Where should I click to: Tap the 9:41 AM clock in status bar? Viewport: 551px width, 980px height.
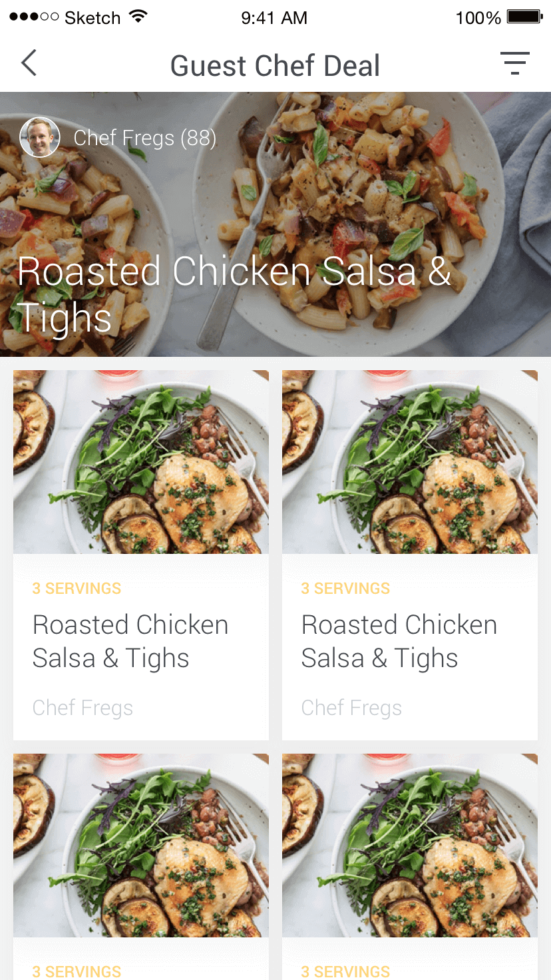click(x=274, y=18)
